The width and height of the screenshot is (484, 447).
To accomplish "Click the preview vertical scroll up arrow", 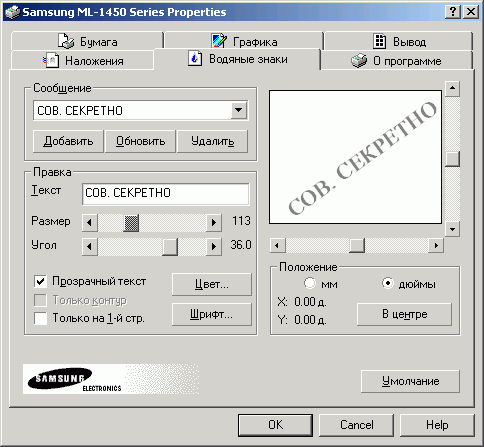I will coord(452,88).
